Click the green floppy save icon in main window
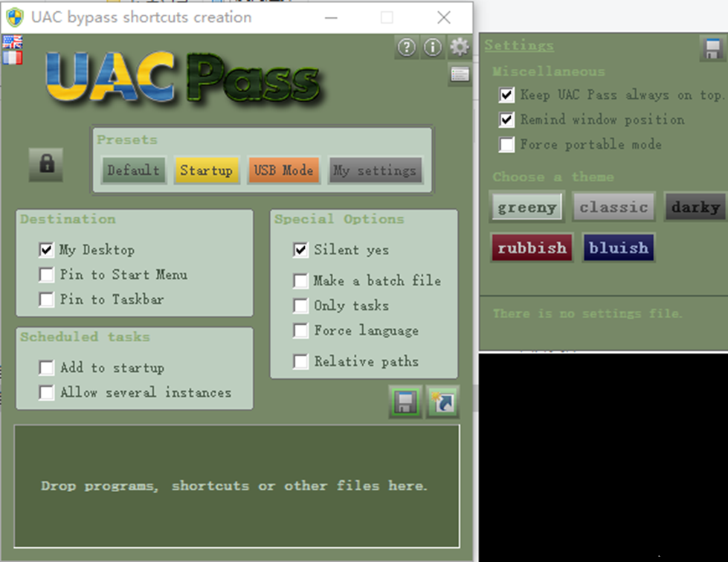The image size is (728, 562). tap(405, 402)
